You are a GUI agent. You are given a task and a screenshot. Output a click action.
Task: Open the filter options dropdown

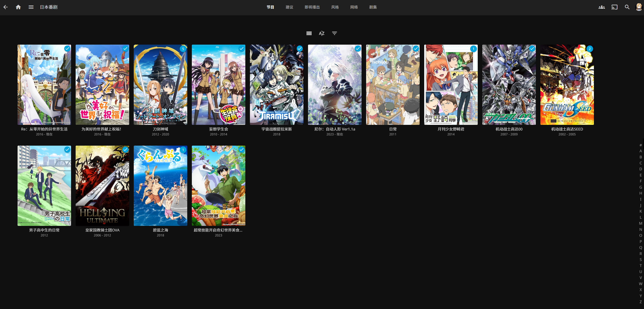tap(334, 33)
